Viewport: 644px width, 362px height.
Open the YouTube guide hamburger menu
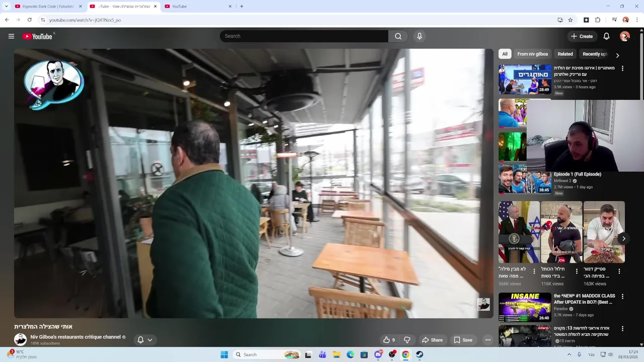11,36
